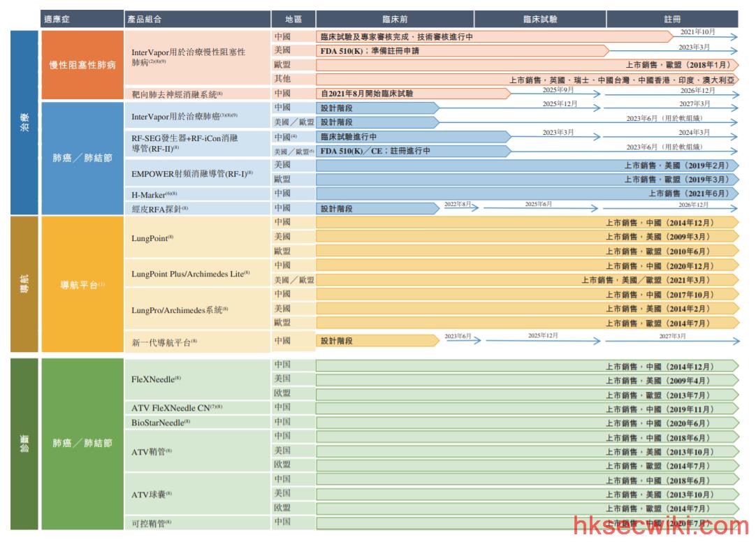Click 上市銷售,歐盟(2010年6月) bar text

point(657,251)
